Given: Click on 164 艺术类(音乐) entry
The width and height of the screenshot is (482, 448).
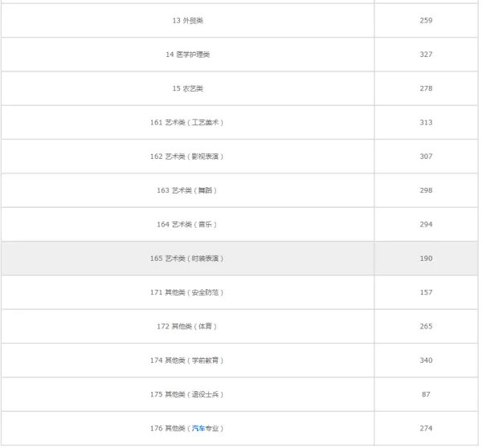Looking at the screenshot, I should (x=187, y=224).
